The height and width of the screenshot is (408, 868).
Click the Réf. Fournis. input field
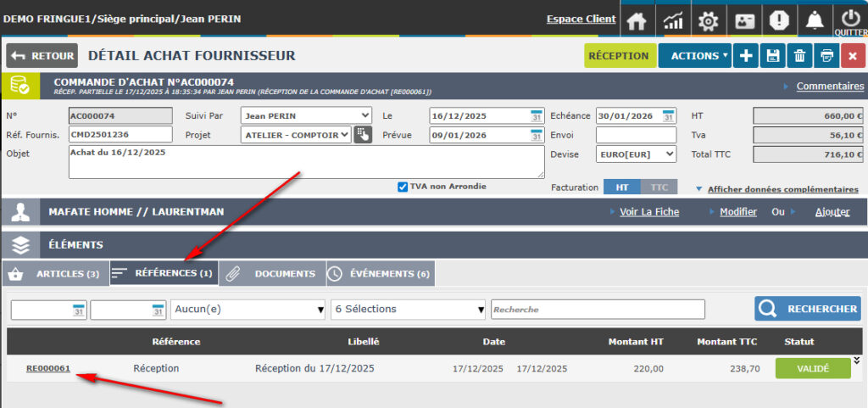pyautogui.click(x=120, y=135)
